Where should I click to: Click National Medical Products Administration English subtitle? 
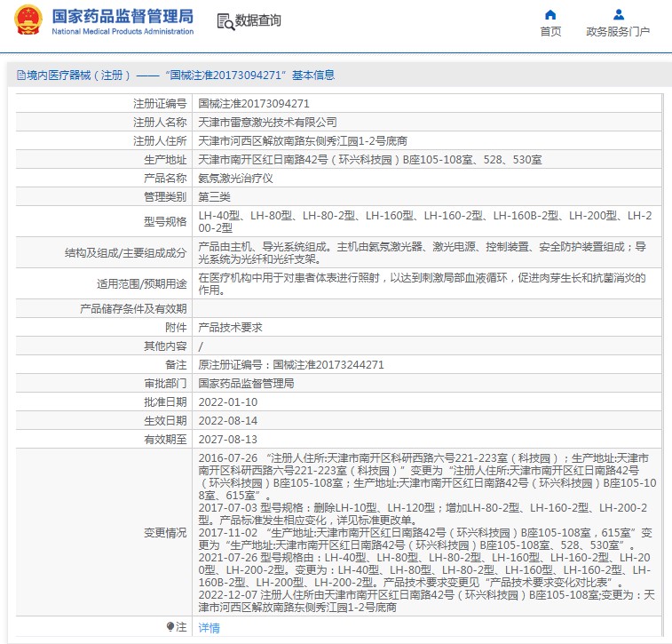(x=123, y=32)
